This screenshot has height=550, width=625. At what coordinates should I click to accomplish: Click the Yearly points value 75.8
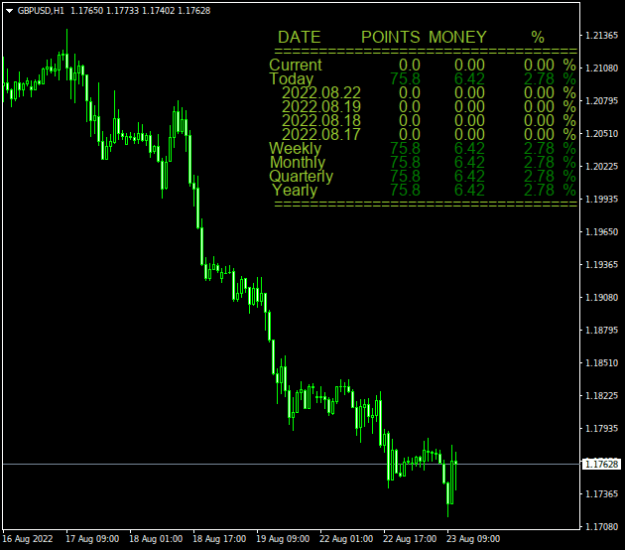(405, 191)
